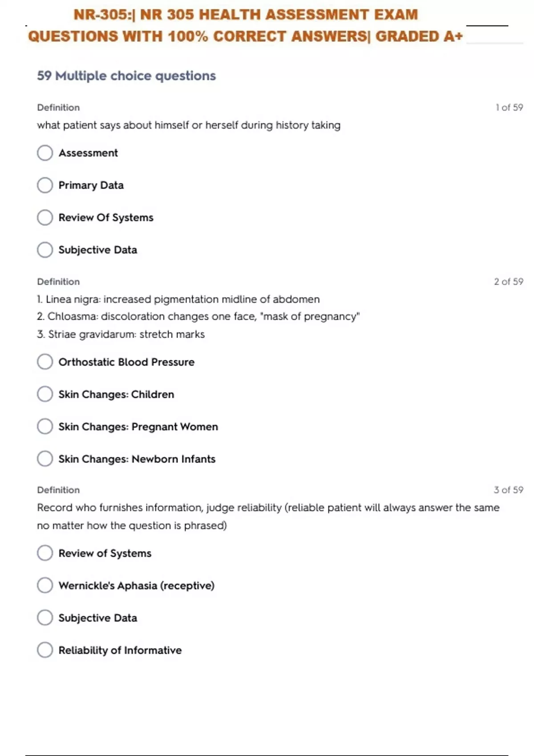Click the history taking definition text
This screenshot has height=756, width=534.
tap(189, 125)
